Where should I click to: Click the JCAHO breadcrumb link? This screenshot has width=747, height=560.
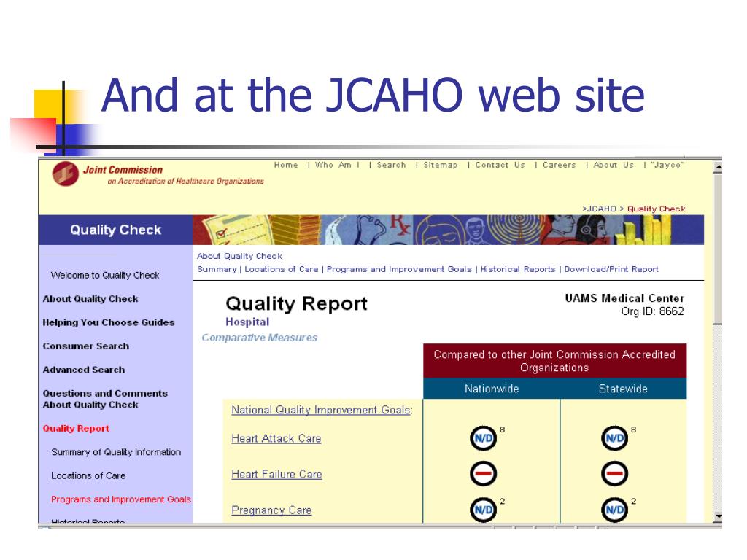(602, 209)
